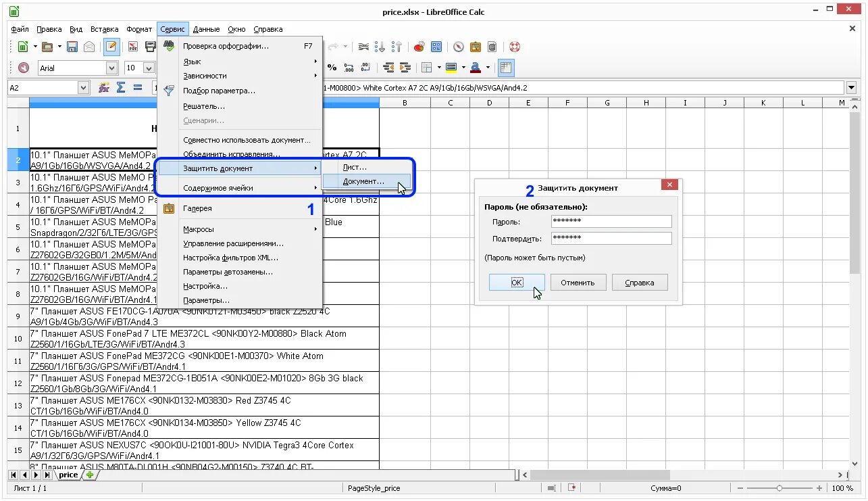This screenshot has height=501, width=868.
Task: Toggle the Edit File mode icon
Action: pyautogui.click(x=112, y=47)
